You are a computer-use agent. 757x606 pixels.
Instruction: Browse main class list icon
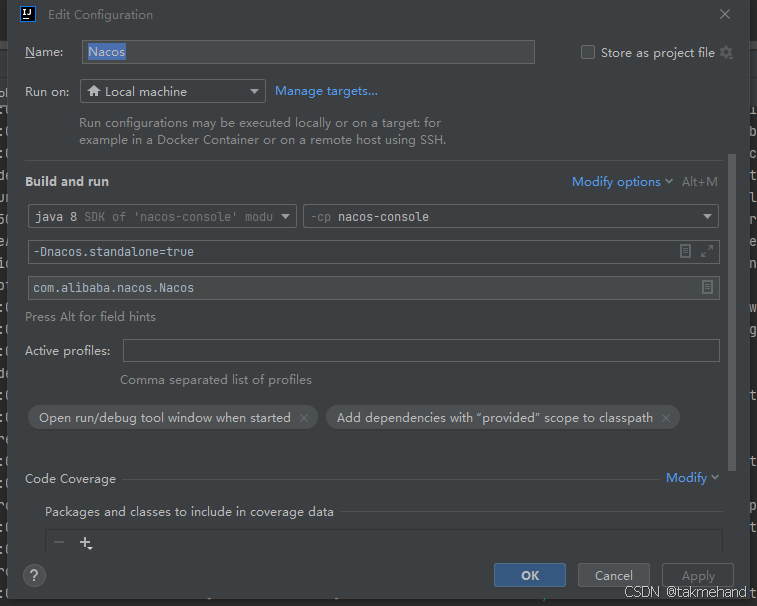pyautogui.click(x=707, y=287)
